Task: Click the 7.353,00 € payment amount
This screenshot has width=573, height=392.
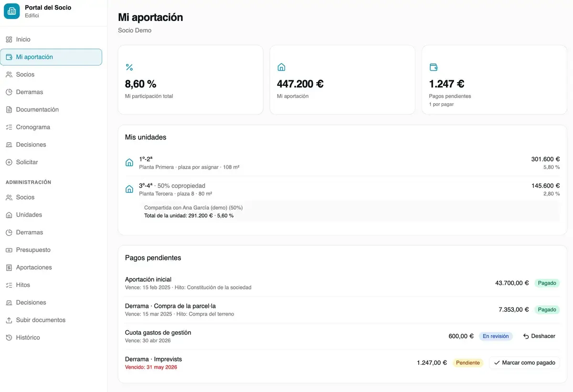Action: tap(514, 310)
